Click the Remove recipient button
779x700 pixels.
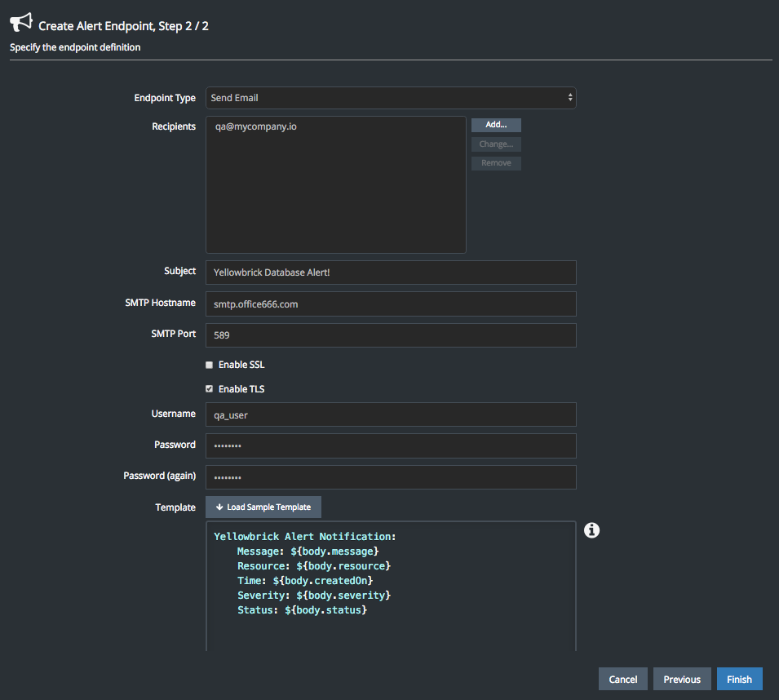496,163
